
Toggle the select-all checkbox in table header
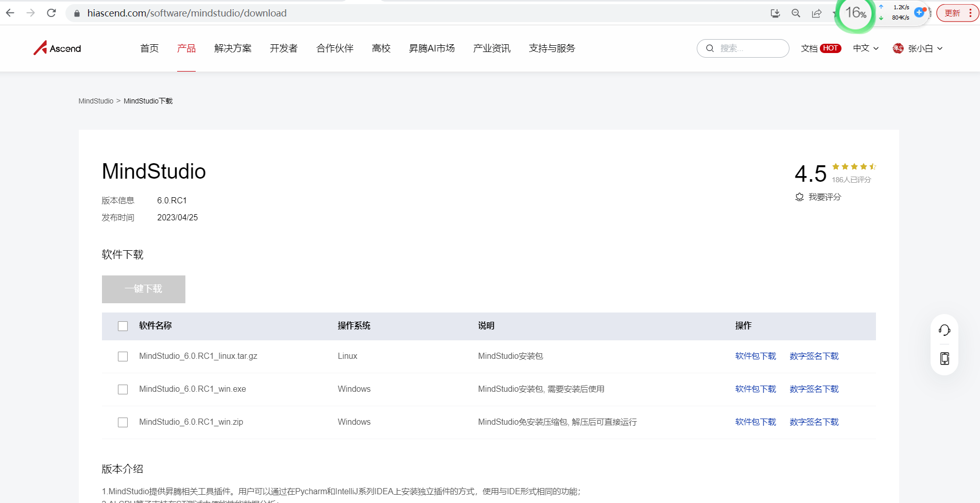123,326
